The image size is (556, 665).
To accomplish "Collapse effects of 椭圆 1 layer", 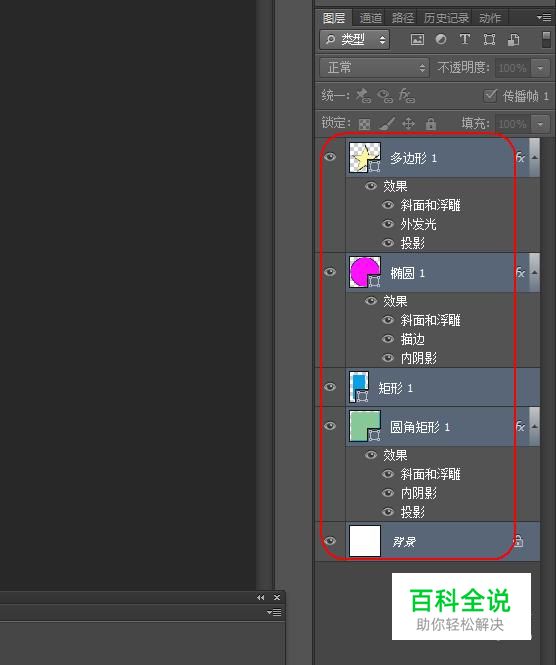I will [x=534, y=272].
